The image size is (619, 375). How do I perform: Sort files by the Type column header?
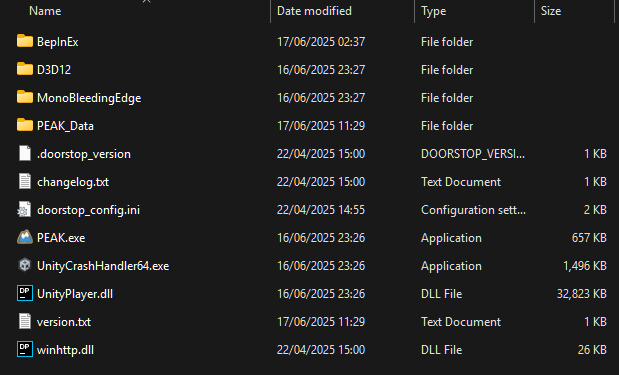433,11
